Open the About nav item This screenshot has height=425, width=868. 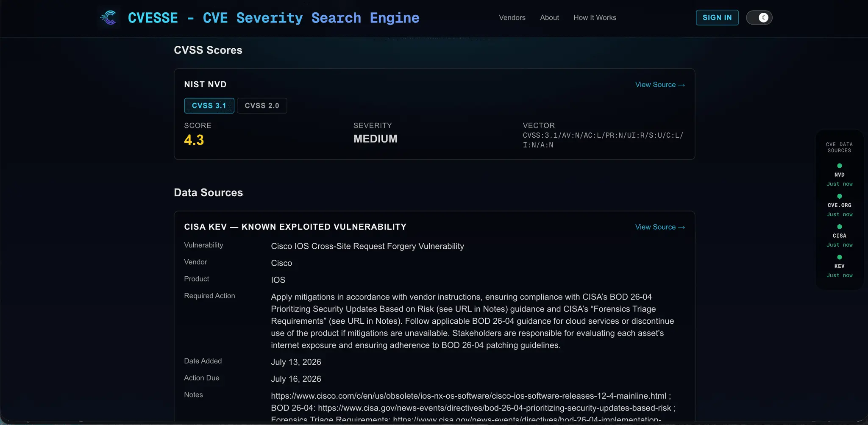click(x=549, y=17)
